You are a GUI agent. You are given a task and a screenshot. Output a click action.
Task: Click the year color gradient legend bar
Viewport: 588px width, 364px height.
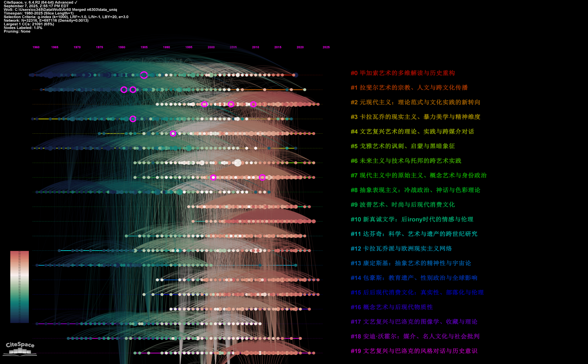19,287
